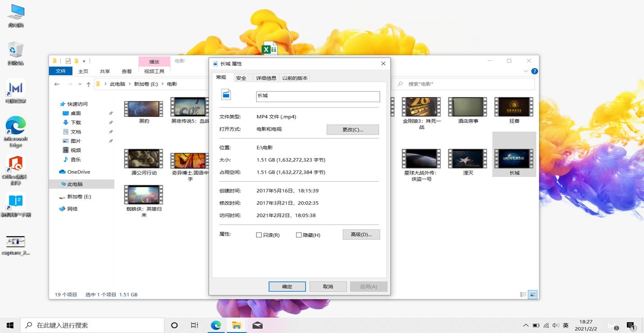This screenshot has height=333, width=644.
Task: Select the large icons view in the status bar
Action: click(x=532, y=294)
